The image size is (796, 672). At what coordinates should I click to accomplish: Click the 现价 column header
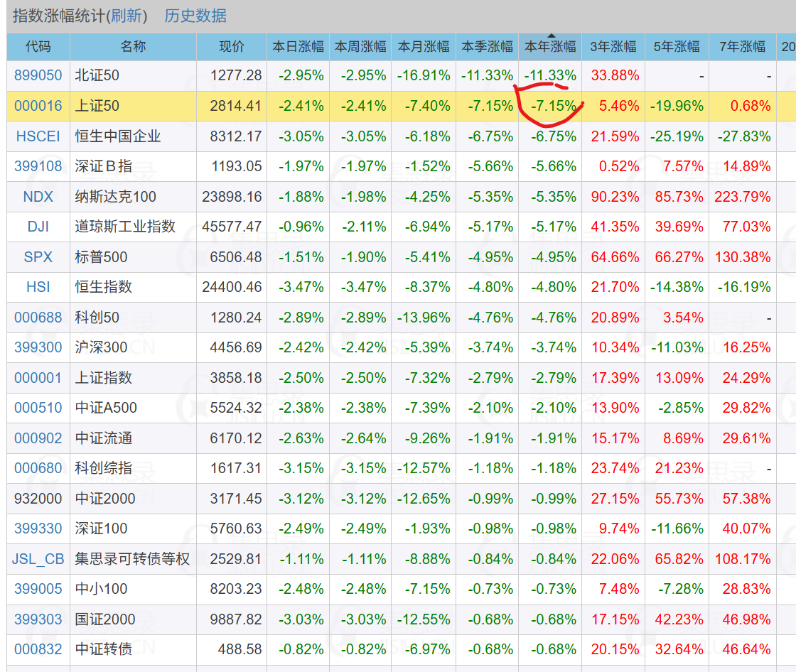pos(231,47)
